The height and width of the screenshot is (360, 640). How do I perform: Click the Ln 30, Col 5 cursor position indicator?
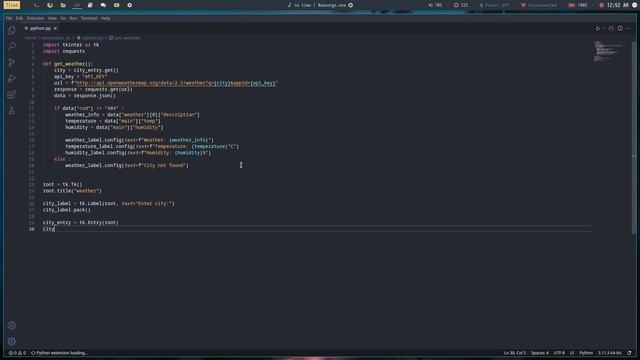point(515,353)
